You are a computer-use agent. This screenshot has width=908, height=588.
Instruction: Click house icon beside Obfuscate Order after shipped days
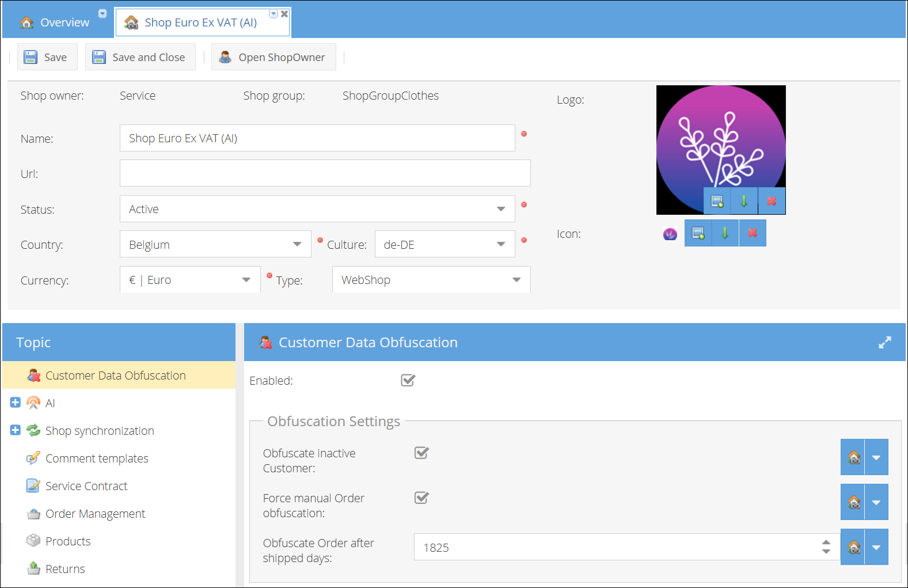pyautogui.click(x=853, y=547)
